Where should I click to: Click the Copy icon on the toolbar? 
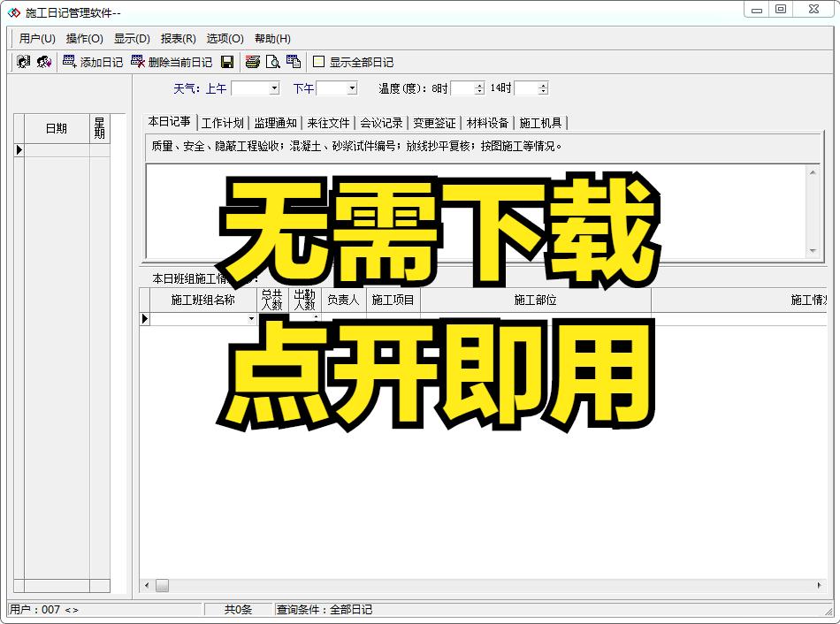294,62
